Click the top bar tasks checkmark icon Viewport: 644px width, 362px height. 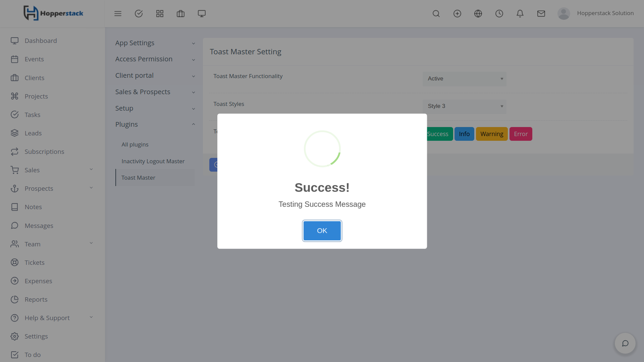coord(139,14)
